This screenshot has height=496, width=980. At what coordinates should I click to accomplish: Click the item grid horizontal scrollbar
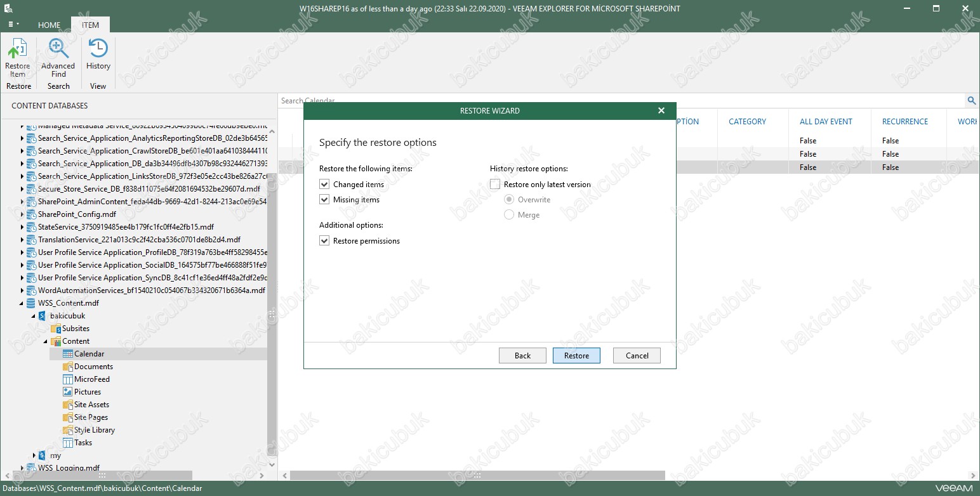477,475
